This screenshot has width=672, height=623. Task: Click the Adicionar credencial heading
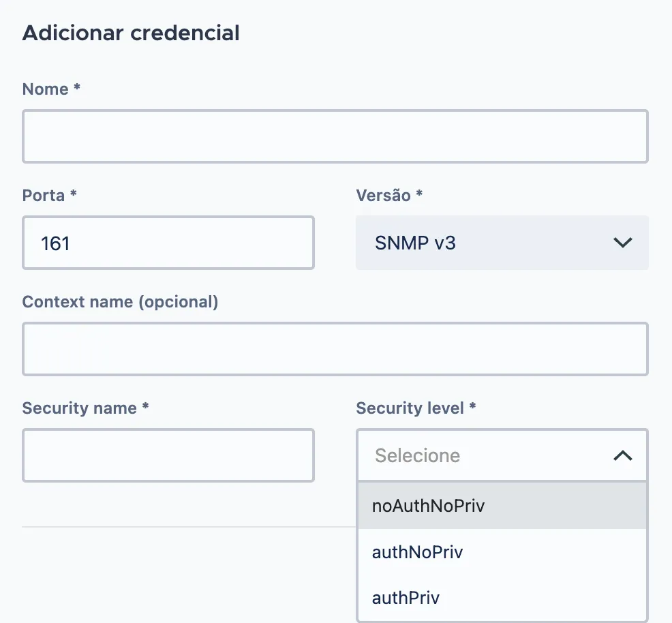pos(131,33)
